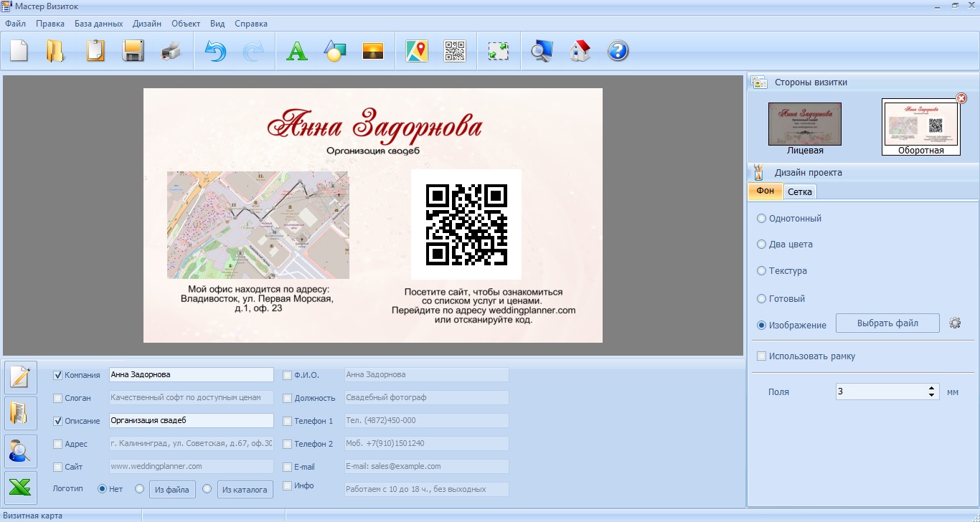Viewport: 980px width, 522px height.
Task: Enable the Телефон 1 checkbox
Action: (x=287, y=421)
